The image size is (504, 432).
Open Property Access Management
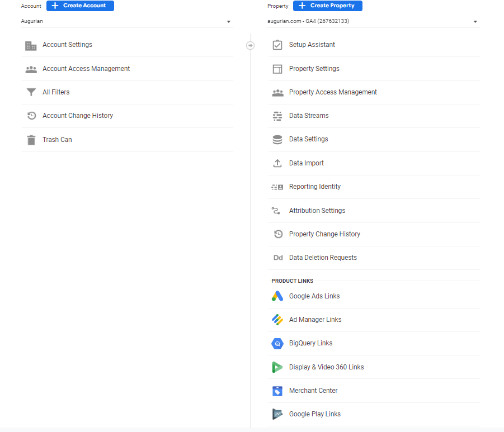[374, 93]
